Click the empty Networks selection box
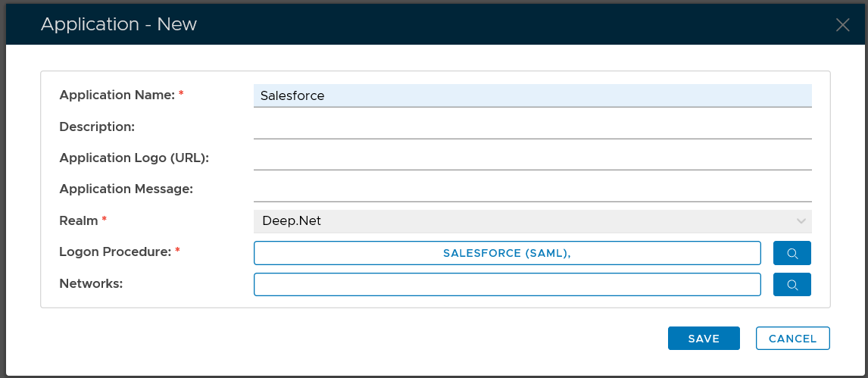 pyautogui.click(x=507, y=285)
